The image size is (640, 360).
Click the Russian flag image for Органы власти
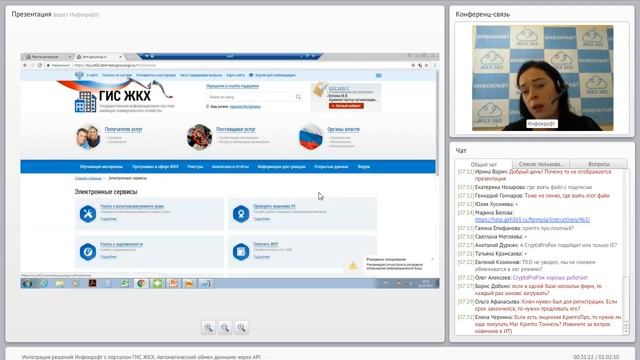[311, 137]
